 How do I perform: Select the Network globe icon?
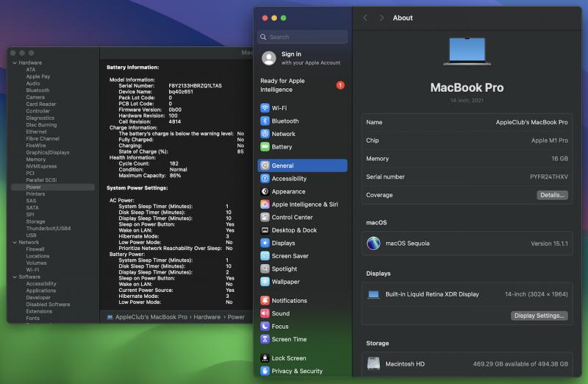(x=265, y=134)
